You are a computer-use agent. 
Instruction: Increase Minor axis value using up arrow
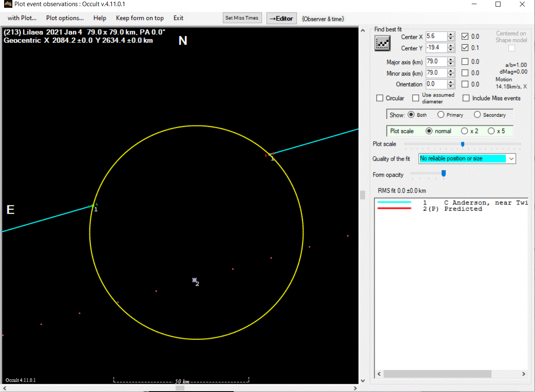[451, 71]
